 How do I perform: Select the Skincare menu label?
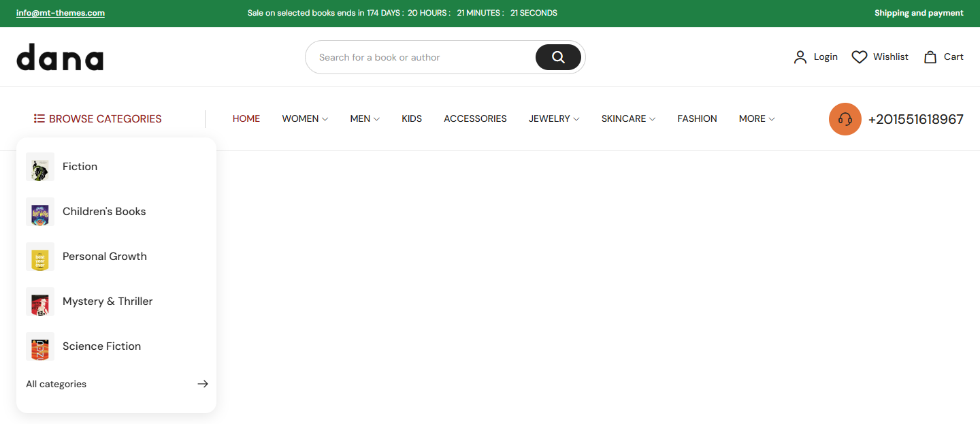[623, 118]
